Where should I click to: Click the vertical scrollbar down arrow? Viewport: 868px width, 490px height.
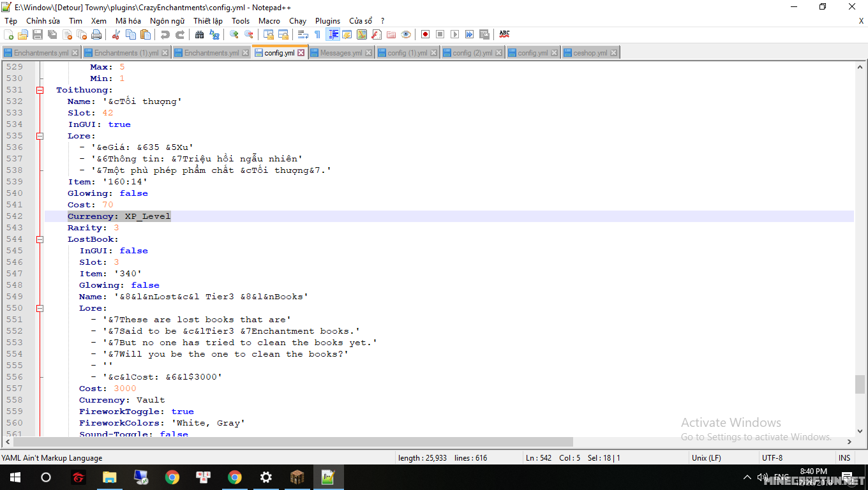point(860,431)
